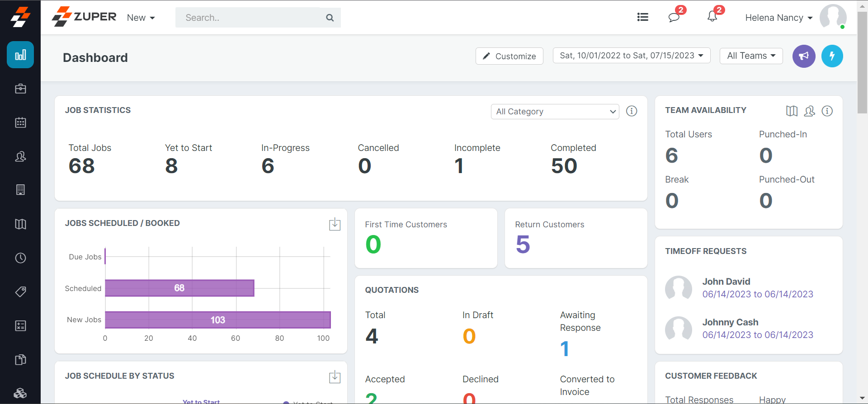This screenshot has width=868, height=404.
Task: Expand the All Category dropdown
Action: [x=555, y=112]
